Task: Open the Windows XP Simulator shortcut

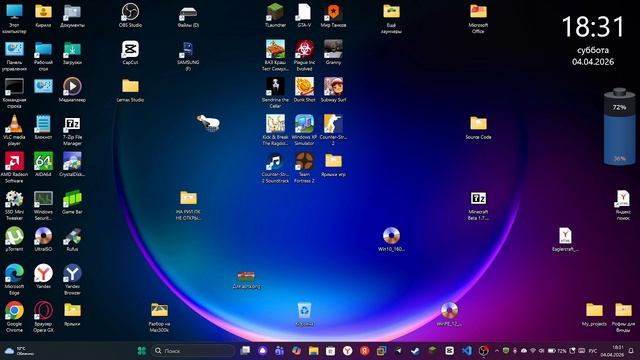Action: click(x=304, y=131)
